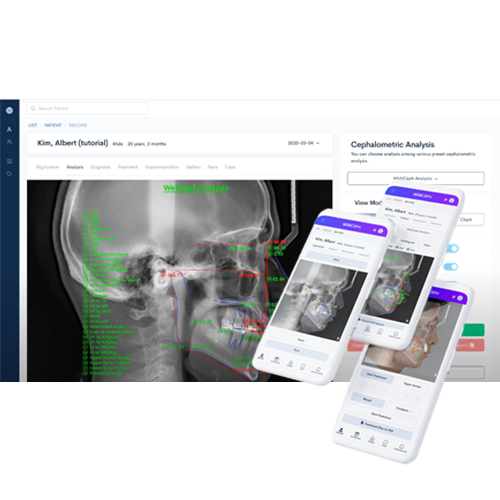Click the avatar icon on left phone
The image size is (500, 500).
[x=380, y=231]
